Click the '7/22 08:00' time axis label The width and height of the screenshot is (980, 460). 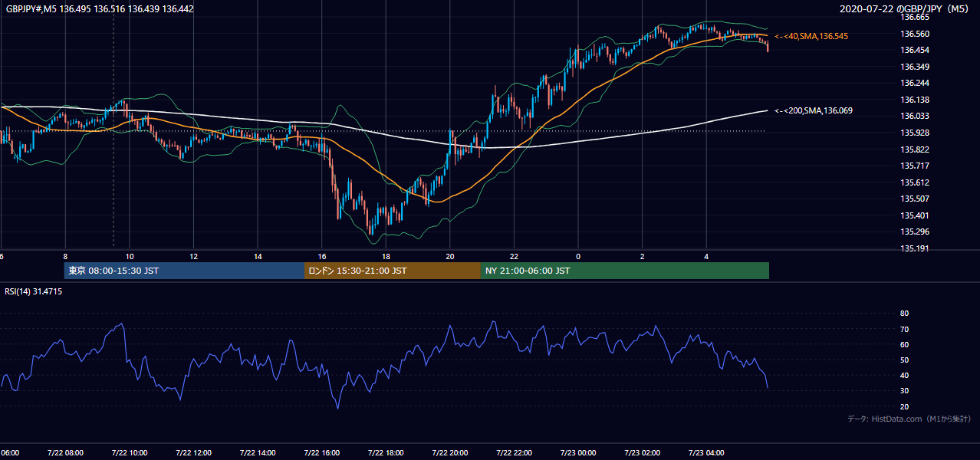[x=65, y=452]
